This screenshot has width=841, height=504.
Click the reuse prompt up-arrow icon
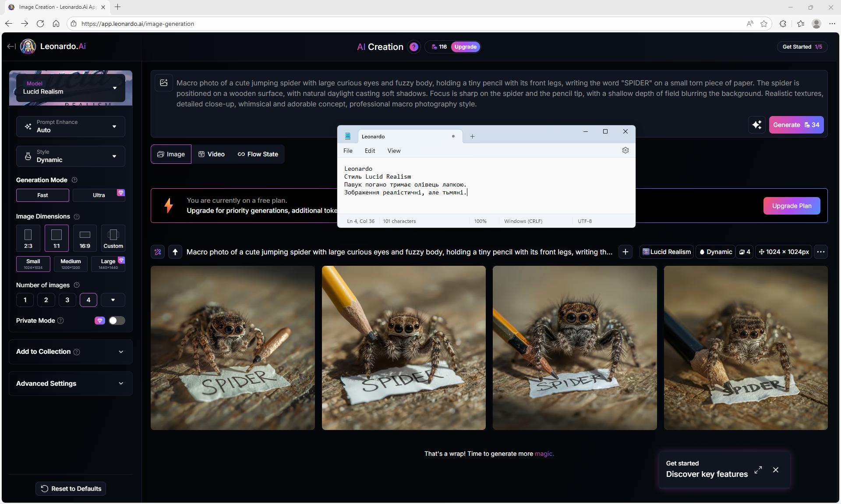tap(175, 252)
